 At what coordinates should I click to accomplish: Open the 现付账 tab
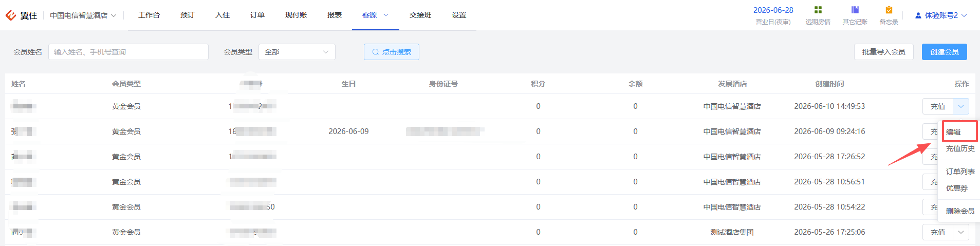[296, 15]
